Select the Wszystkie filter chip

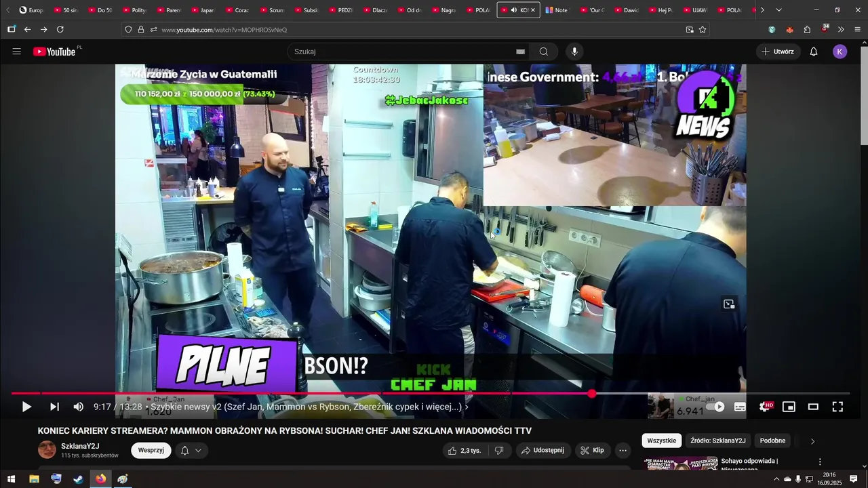point(661,441)
